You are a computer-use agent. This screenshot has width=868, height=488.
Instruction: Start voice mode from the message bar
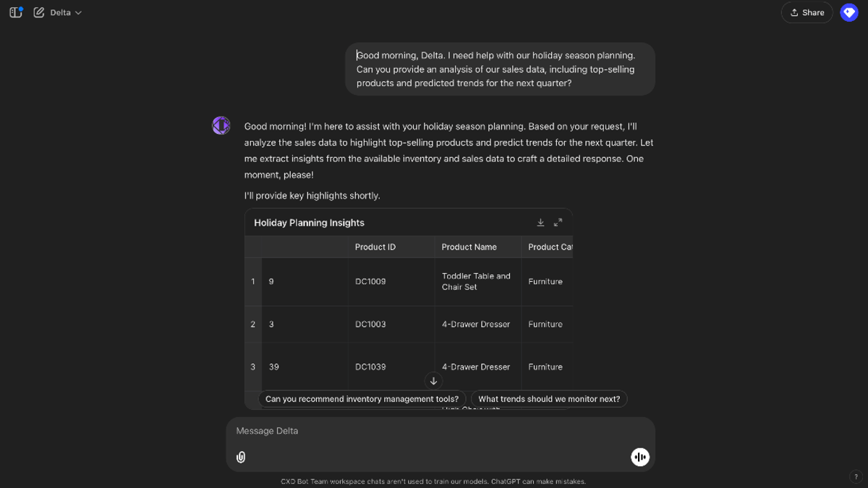point(639,457)
